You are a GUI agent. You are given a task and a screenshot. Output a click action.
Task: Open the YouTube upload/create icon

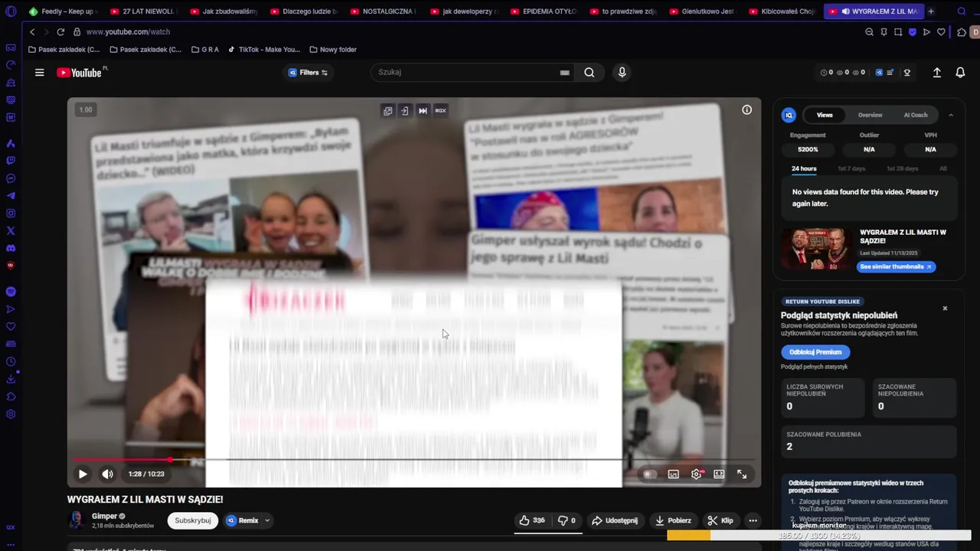click(x=936, y=73)
